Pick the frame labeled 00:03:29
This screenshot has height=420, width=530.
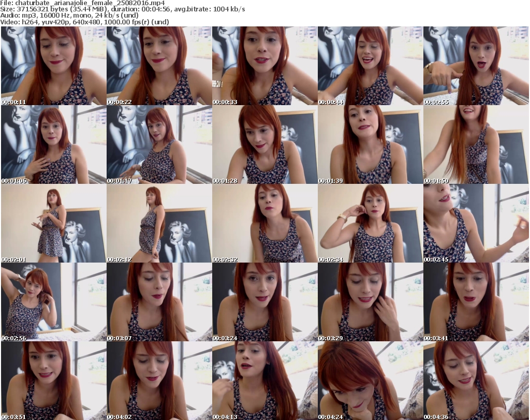pos(371,302)
